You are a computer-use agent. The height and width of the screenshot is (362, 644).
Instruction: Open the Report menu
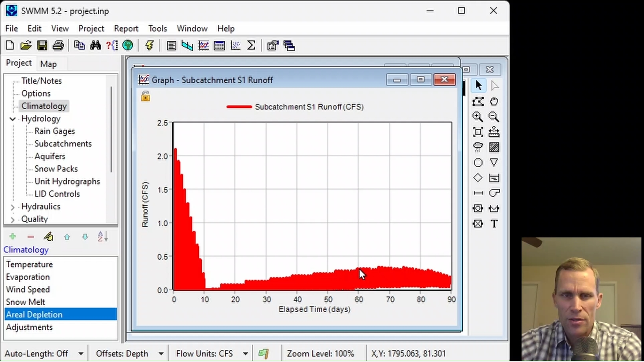point(126,29)
